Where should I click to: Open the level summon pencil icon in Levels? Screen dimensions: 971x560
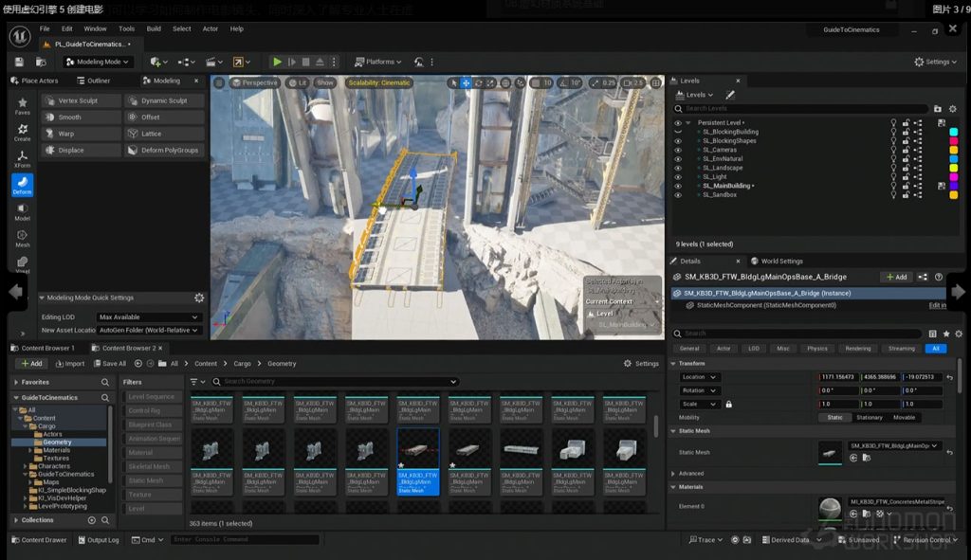pyautogui.click(x=730, y=95)
